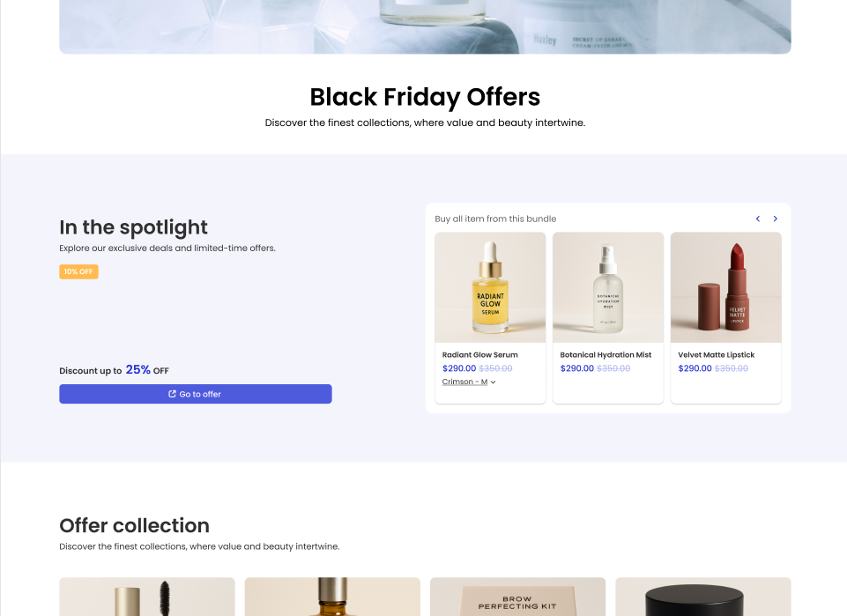The height and width of the screenshot is (616, 847).
Task: Select the mascara product card in Offer collection
Action: tap(147, 597)
